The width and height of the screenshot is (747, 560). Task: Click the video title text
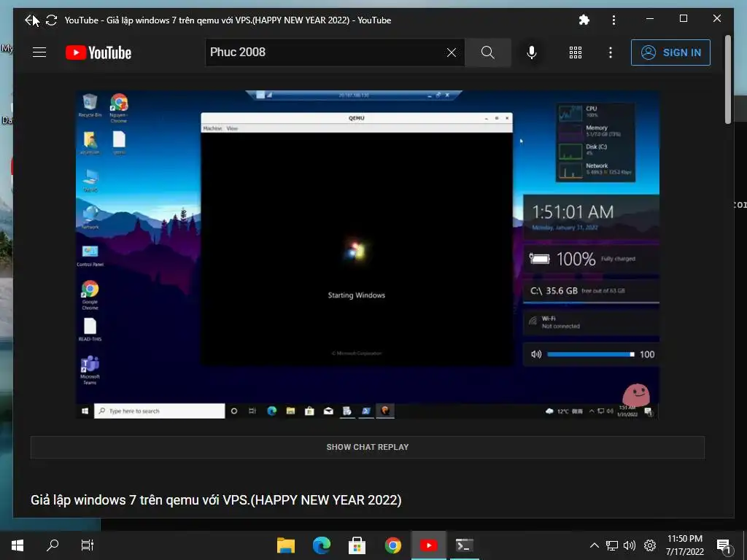pos(216,500)
